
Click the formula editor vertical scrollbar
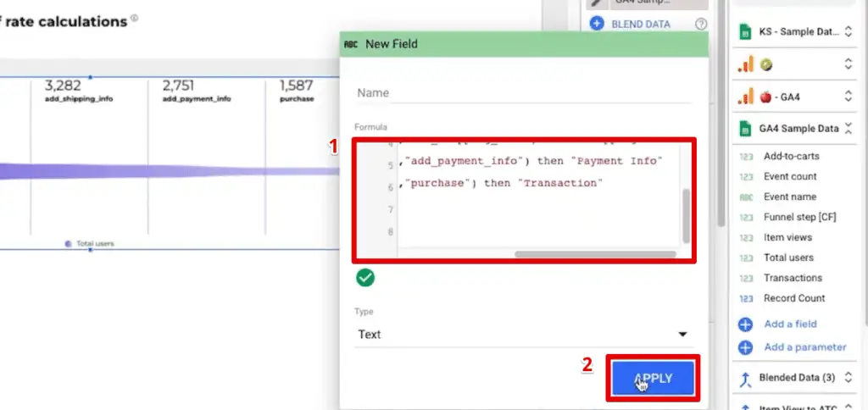(686, 216)
